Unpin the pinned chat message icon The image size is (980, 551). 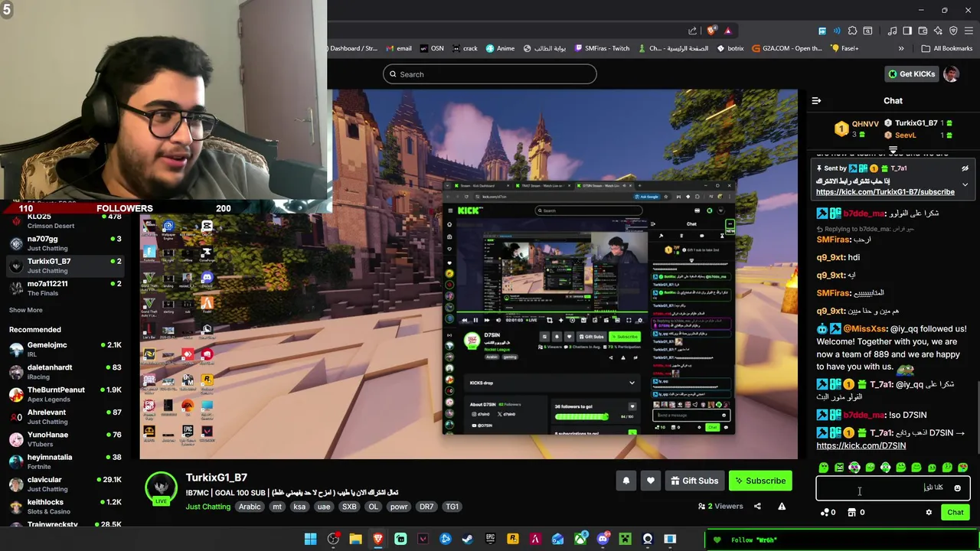click(x=965, y=168)
